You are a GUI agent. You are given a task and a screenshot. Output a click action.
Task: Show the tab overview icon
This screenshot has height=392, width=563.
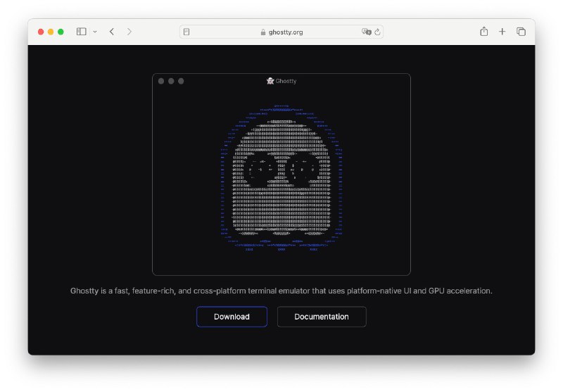(521, 32)
